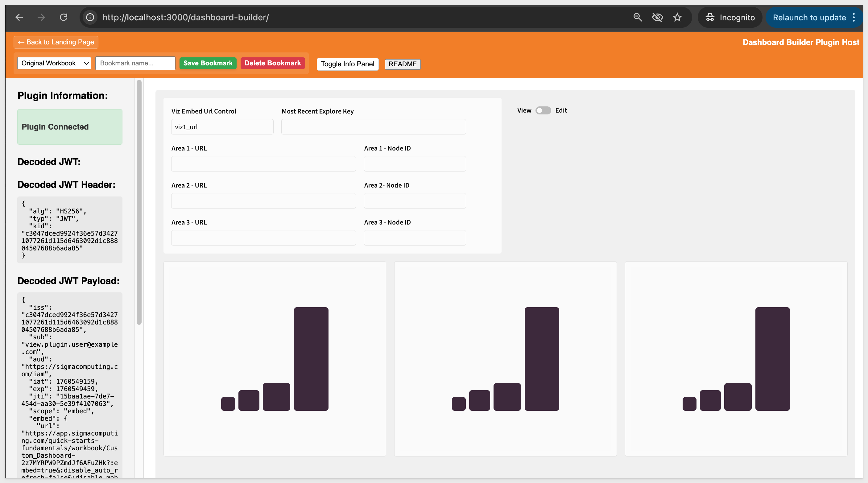Open the Chrome three-dot menu
This screenshot has height=483, width=868.
pos(854,17)
